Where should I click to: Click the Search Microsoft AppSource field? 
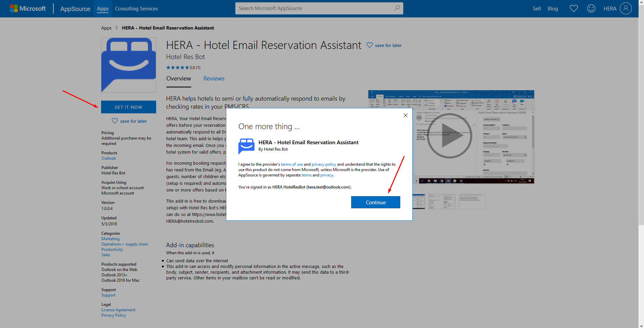click(x=319, y=8)
